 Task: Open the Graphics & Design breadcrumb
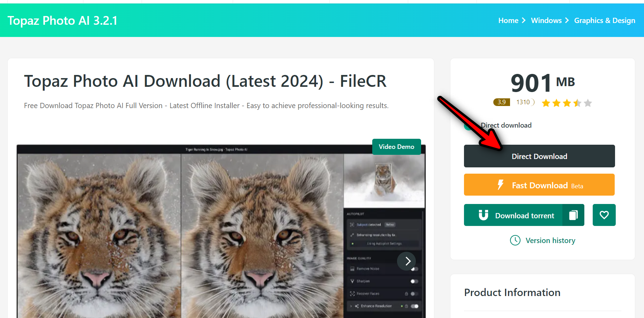tap(605, 21)
